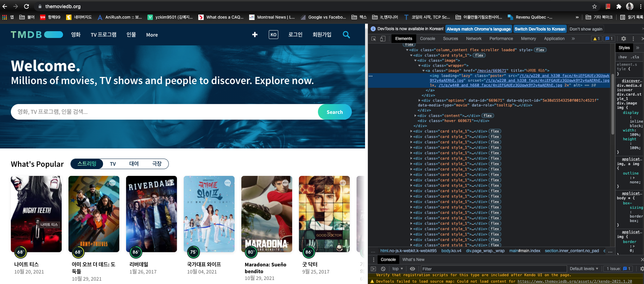Image resolution: width=644 pixels, height=284 pixels.
Task: Click the plus icon in TMDB header
Action: 255,35
